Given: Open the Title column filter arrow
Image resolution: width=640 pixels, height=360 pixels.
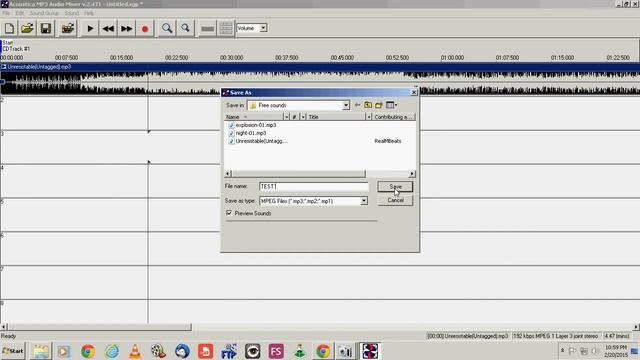Looking at the screenshot, I should click(x=369, y=117).
